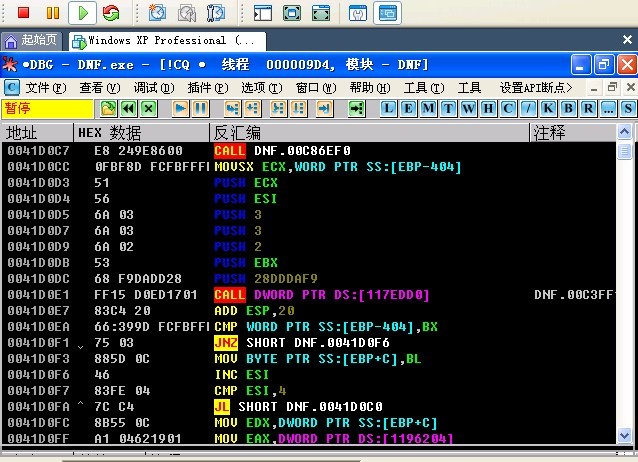
Task: Click the vertical scrollbar thumb
Action: click(x=625, y=151)
